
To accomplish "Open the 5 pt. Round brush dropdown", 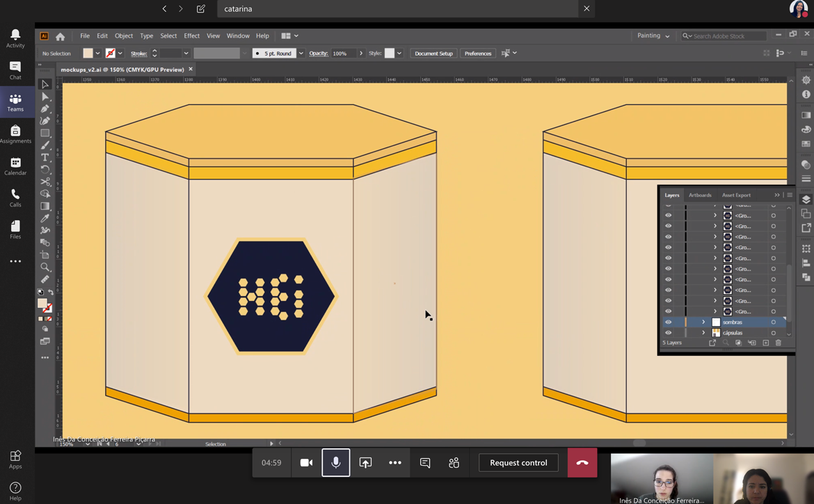I will point(301,54).
